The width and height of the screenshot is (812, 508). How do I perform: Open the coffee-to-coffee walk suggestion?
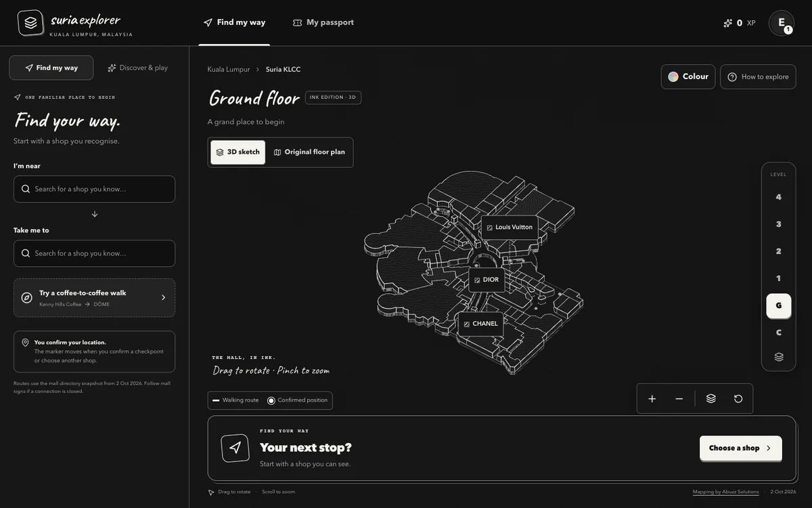[x=94, y=298]
